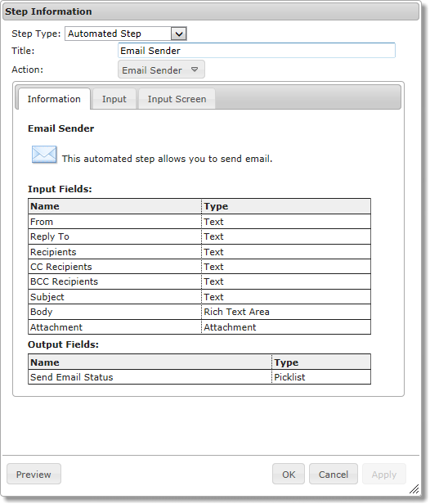430x504 pixels.
Task: Click the Subject field row
Action: (199, 297)
